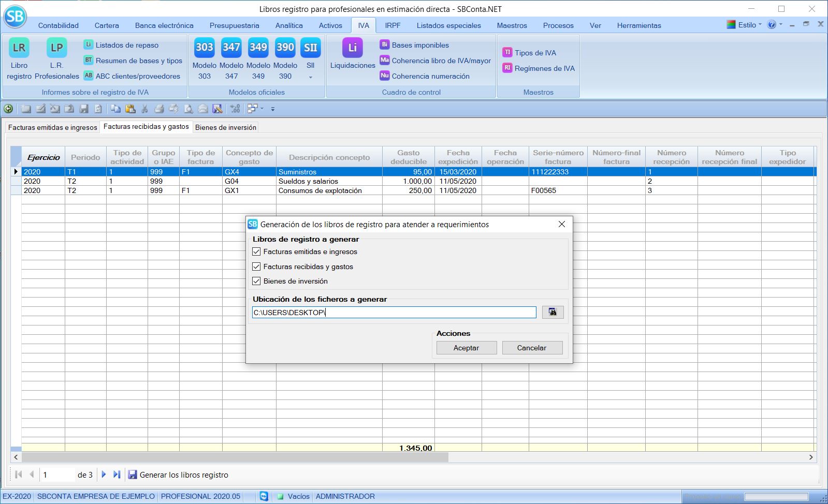Open Modelo 347 form
Image resolution: width=828 pixels, height=504 pixels.
coord(231,48)
